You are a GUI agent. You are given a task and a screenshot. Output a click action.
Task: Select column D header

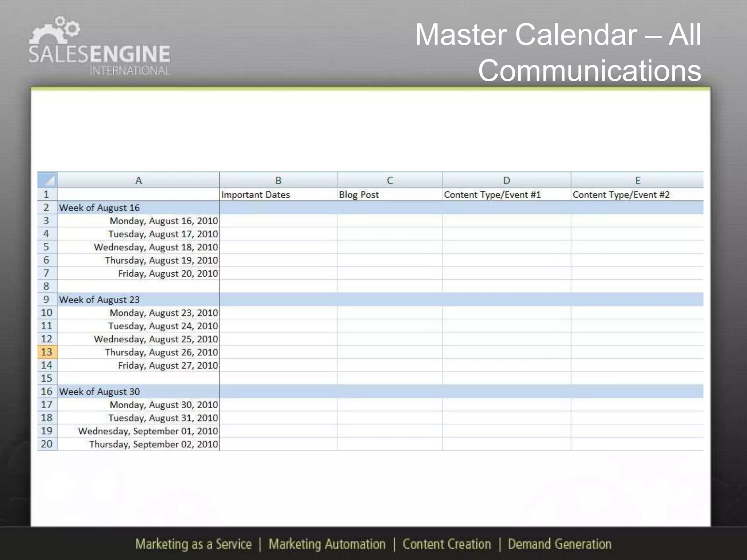point(507,180)
